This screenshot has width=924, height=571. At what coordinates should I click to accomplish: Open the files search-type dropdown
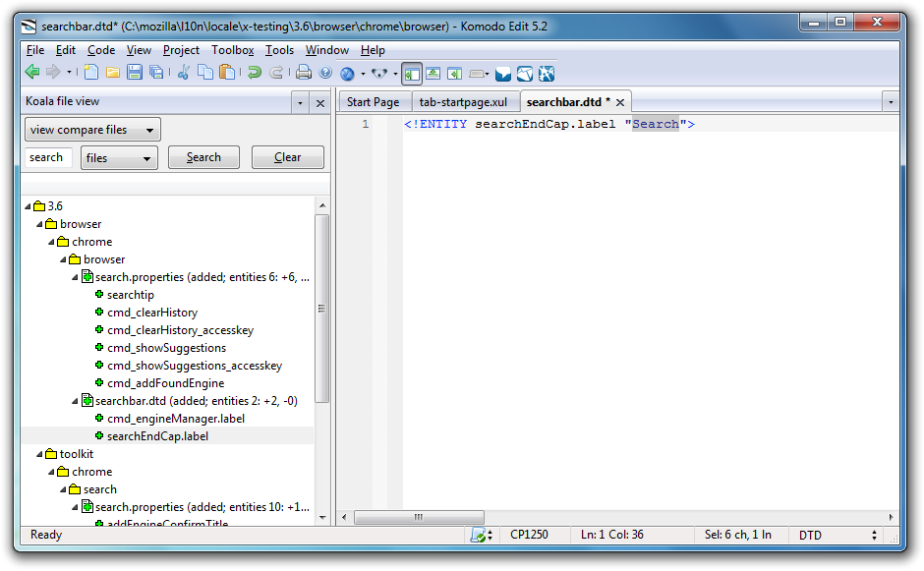click(x=119, y=158)
